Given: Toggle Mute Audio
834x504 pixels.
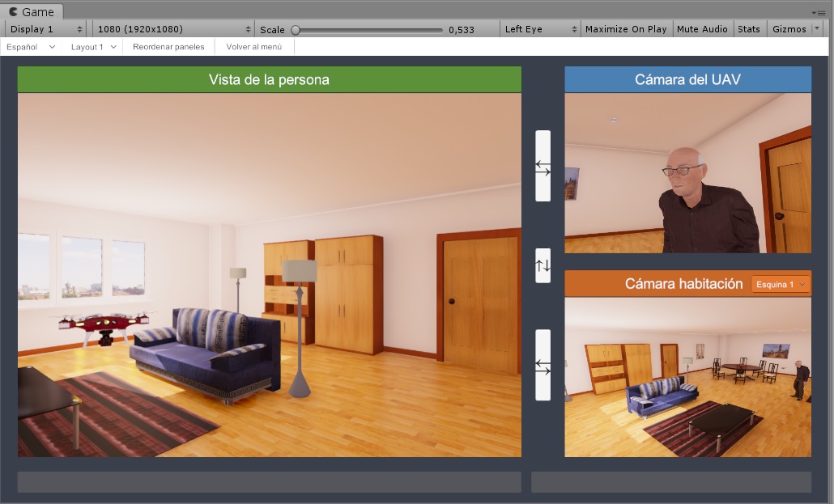Looking at the screenshot, I should point(702,29).
